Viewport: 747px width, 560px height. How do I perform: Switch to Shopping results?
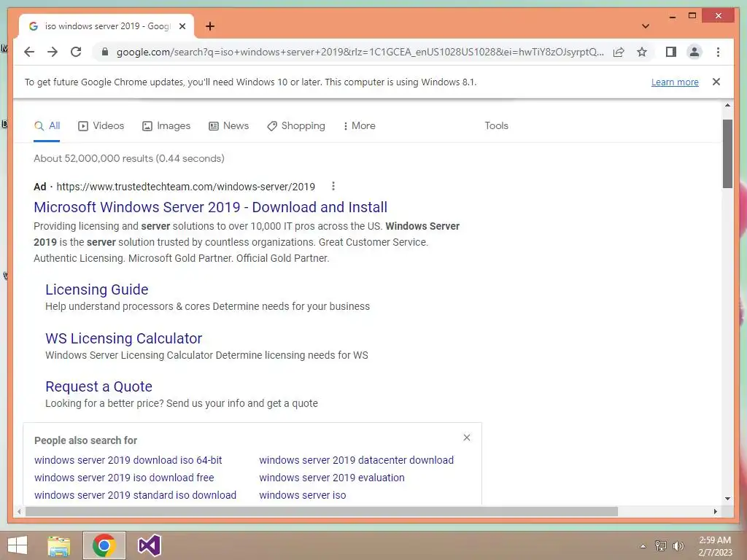[296, 125]
